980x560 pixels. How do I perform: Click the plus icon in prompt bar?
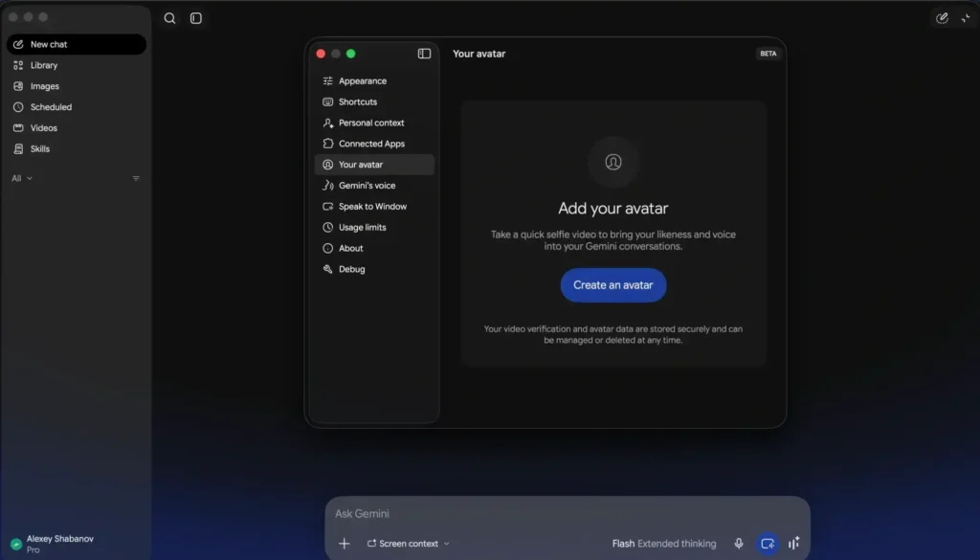click(345, 543)
